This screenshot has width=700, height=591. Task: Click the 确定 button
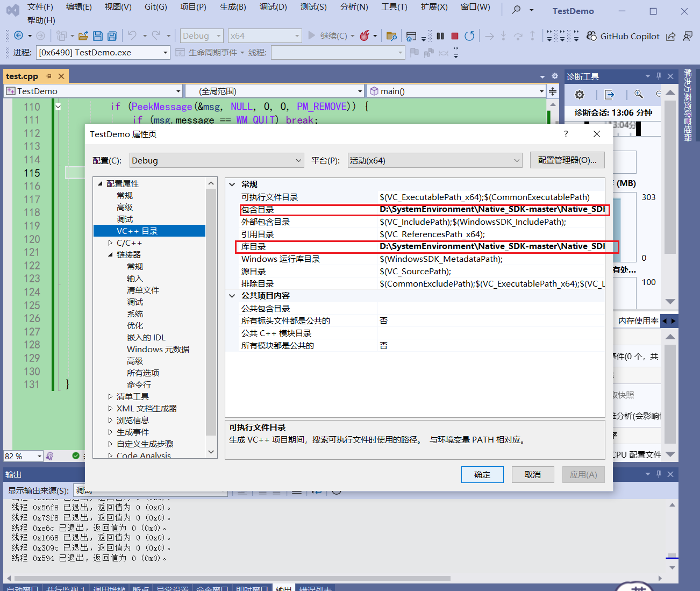tap(482, 475)
